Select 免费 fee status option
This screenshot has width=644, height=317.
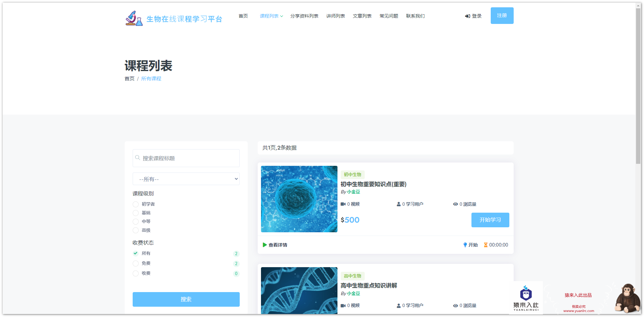[136, 264]
